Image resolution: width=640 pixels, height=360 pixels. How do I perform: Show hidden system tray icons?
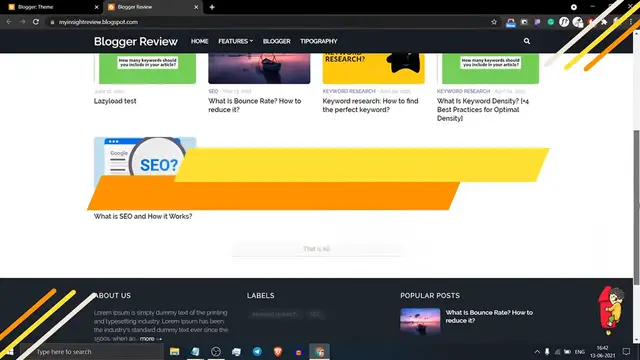point(537,351)
